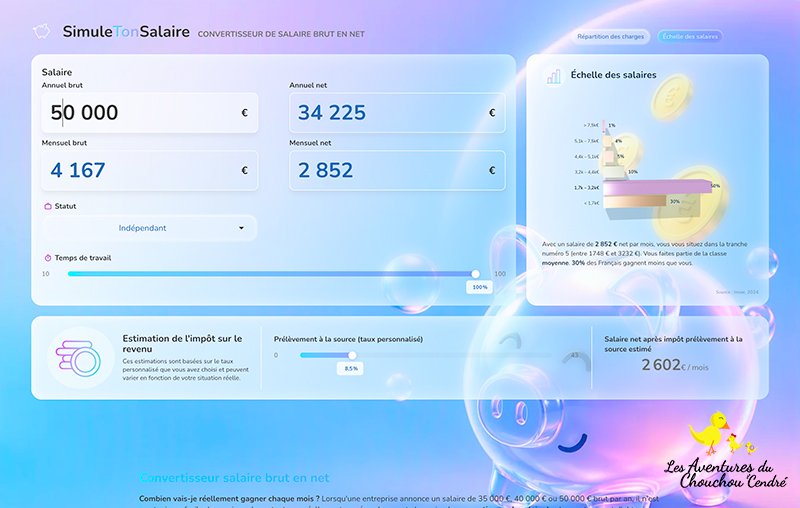Edit the Annuel brut field showing 50 000
Image resolution: width=800 pixels, height=508 pixels.
click(149, 113)
